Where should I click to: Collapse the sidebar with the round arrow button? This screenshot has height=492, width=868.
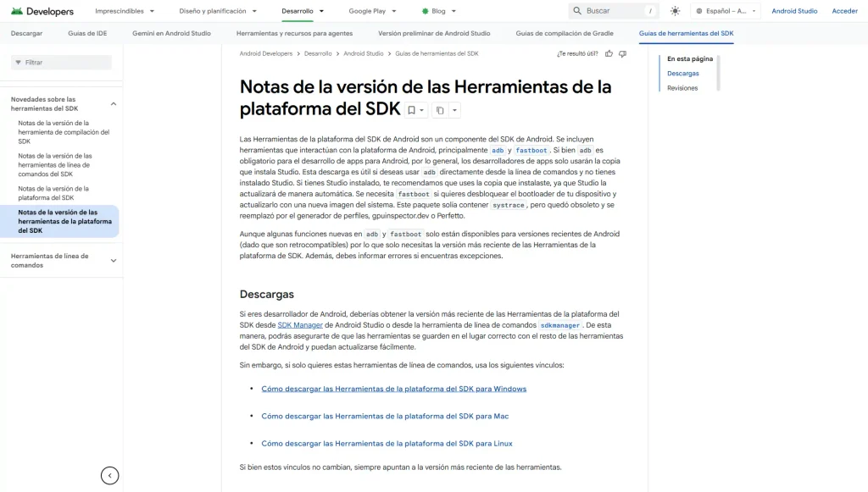(109, 475)
